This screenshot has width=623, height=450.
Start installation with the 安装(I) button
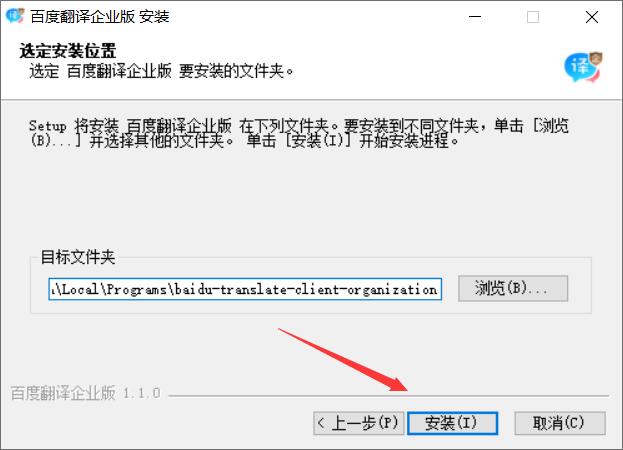point(452,423)
